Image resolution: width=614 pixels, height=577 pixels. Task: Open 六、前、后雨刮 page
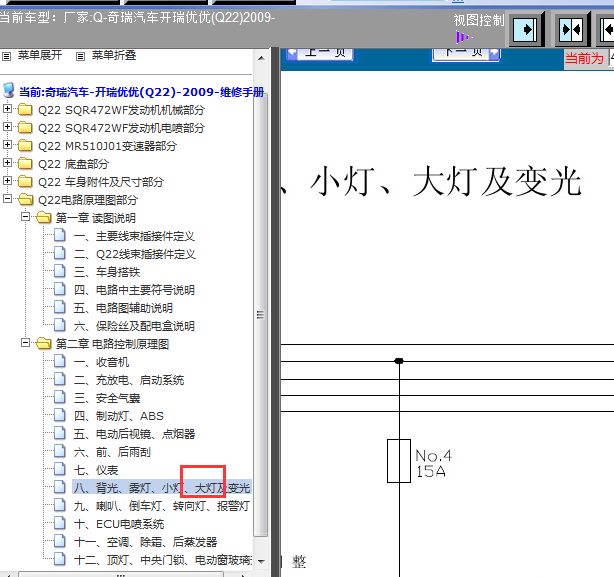(x=112, y=452)
